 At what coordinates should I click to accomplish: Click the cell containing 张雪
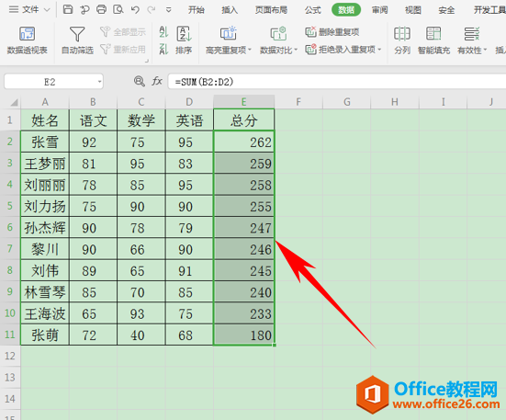(45, 142)
